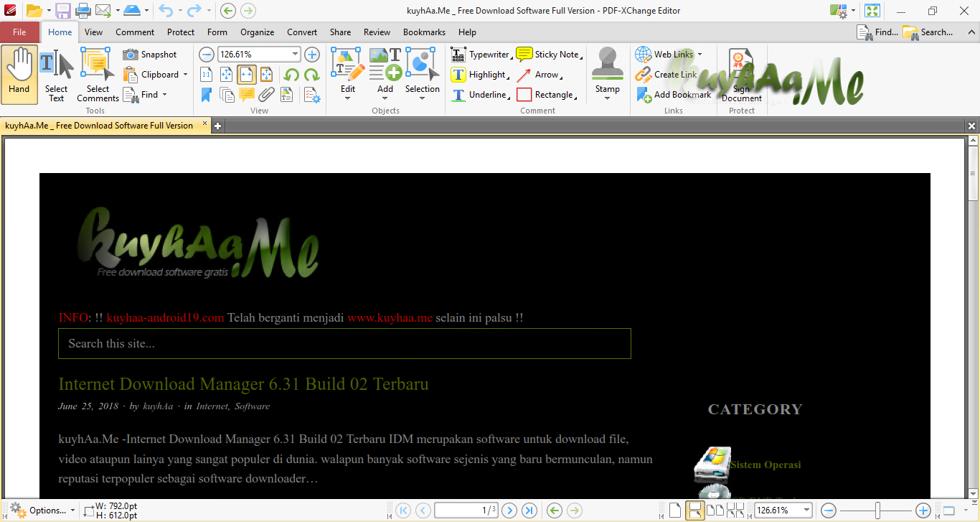Click the scanner icon in quick toolbar
This screenshot has height=522, width=980.
pos(132,11)
